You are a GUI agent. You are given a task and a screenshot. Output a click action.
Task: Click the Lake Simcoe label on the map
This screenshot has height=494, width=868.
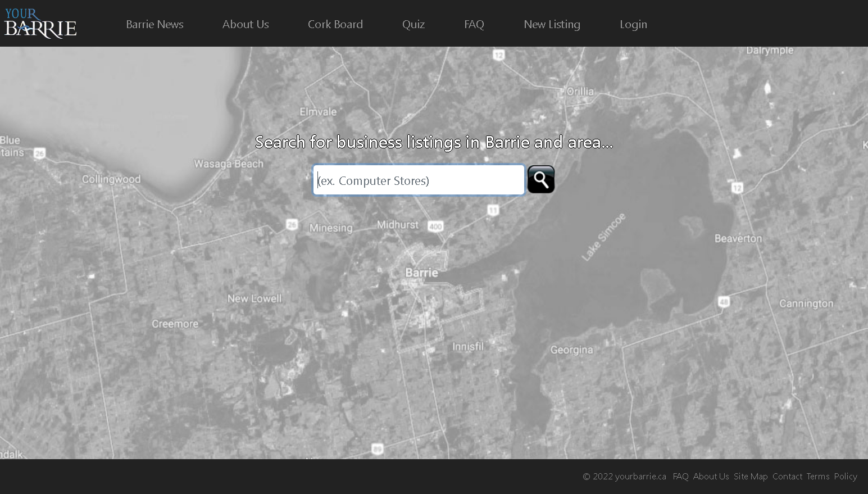[x=603, y=237]
